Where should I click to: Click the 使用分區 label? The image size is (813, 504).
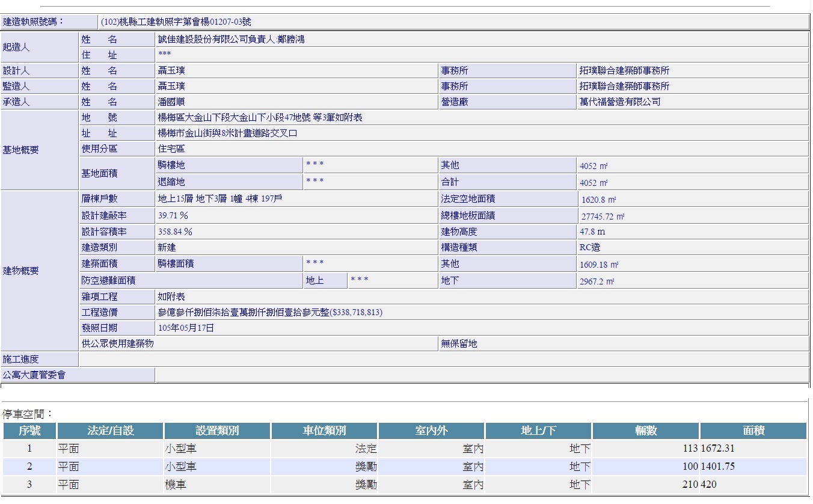coord(99,149)
